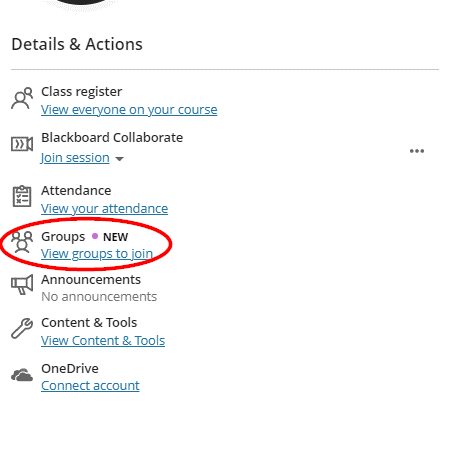Expand the Join session dropdown arrow
The width and height of the screenshot is (460, 468).
coord(119,159)
